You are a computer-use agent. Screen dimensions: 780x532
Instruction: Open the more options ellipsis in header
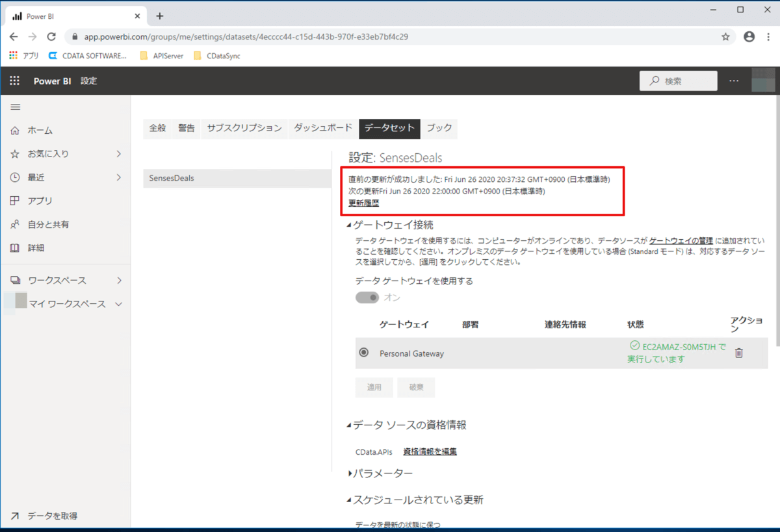pos(734,81)
